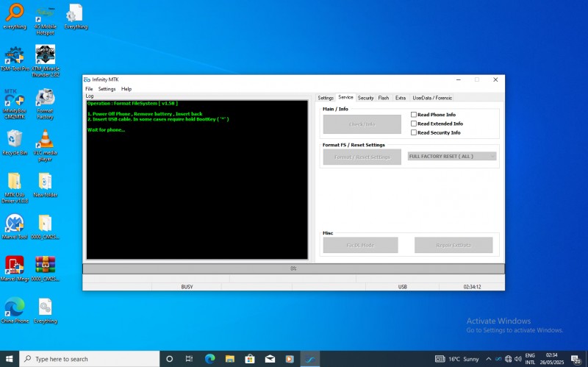Switch to UserData / Forensic tab
This screenshot has width=588, height=367.
pos(432,98)
